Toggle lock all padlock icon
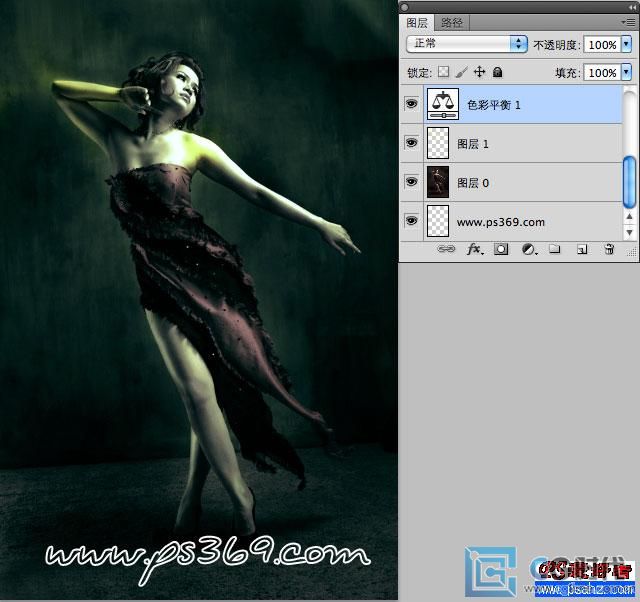This screenshot has height=602, width=640. click(497, 72)
